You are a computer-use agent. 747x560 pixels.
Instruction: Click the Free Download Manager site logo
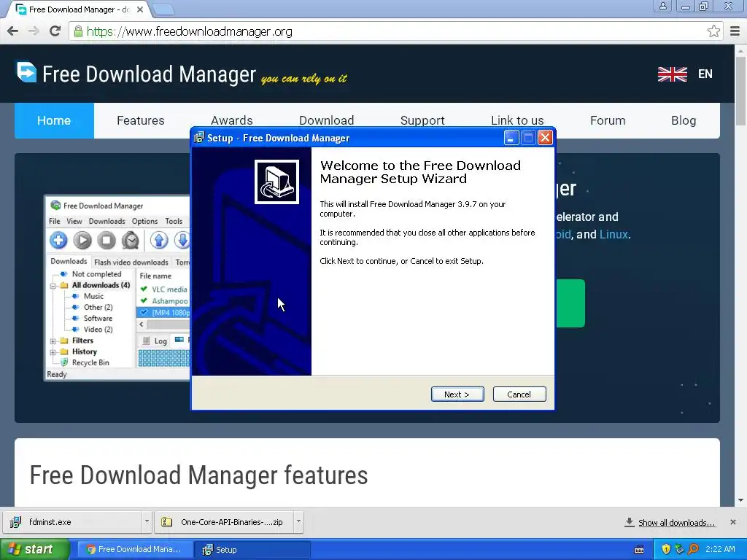point(27,72)
